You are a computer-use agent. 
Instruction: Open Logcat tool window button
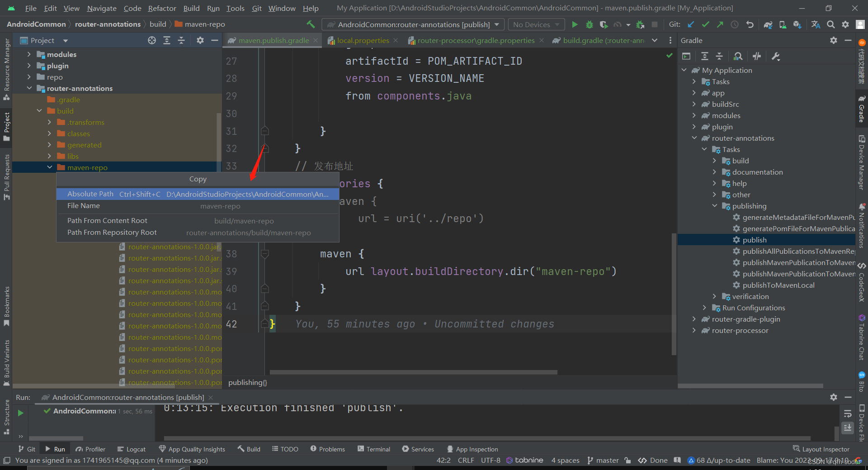132,449
